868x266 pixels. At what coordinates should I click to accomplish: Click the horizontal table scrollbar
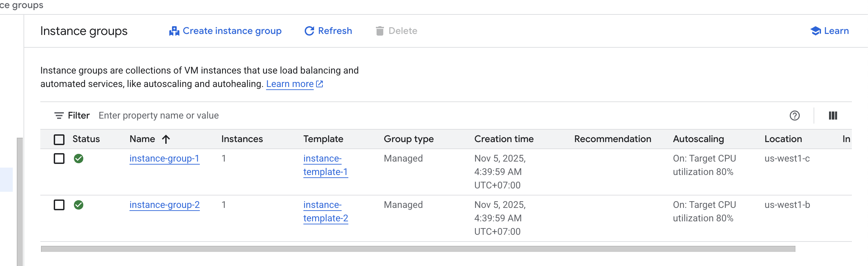click(x=418, y=249)
